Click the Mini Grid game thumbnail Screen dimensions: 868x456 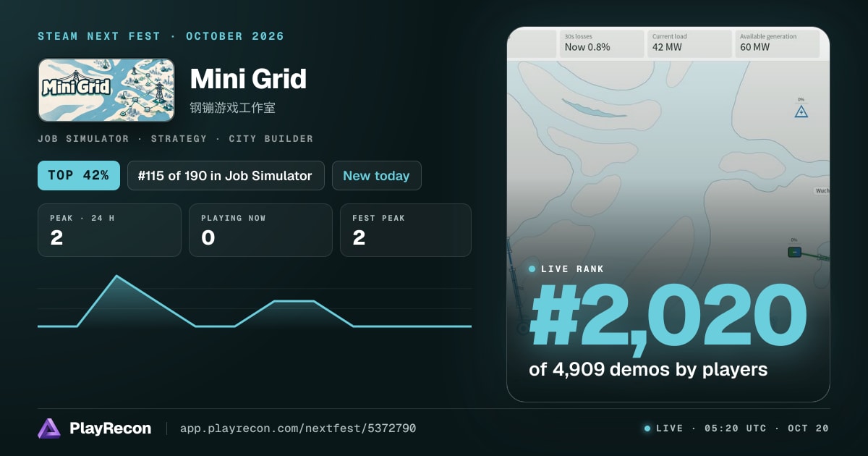point(106,90)
